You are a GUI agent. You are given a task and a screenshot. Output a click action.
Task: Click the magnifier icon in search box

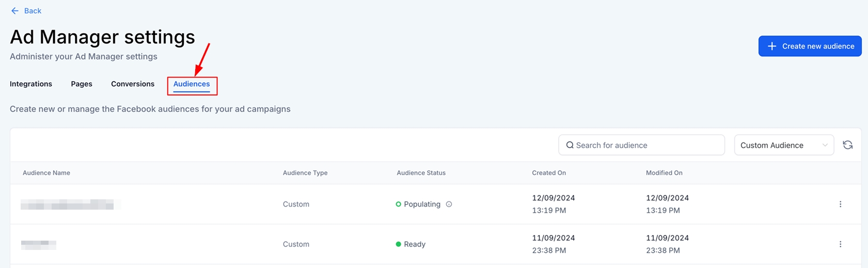(x=570, y=146)
